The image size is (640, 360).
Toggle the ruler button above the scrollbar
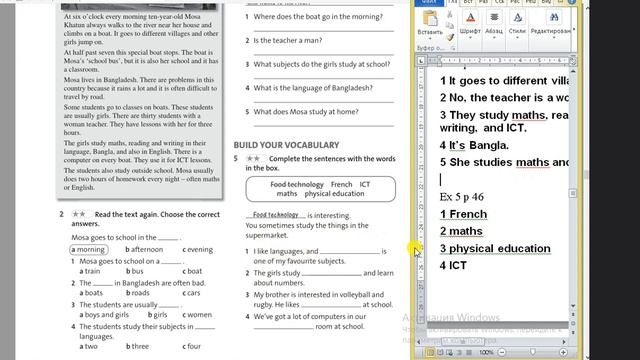(x=573, y=61)
